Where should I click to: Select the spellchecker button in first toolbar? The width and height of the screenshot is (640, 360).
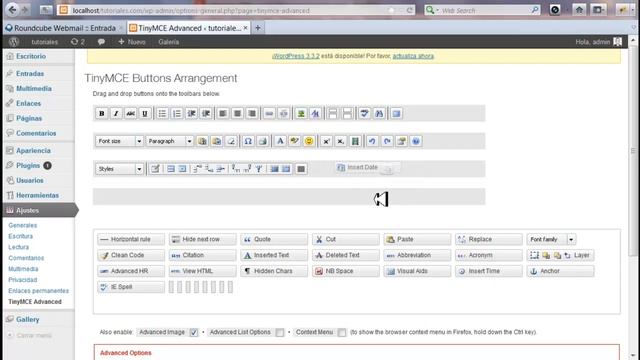[364, 113]
